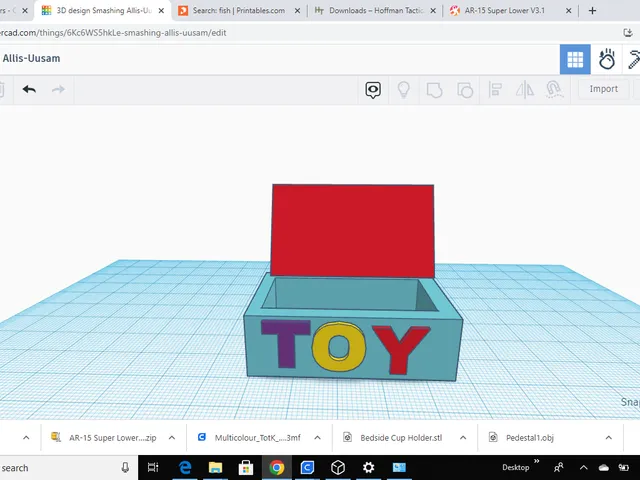The image size is (640, 480).
Task: Open the Notes tool speech bubble icon
Action: tap(373, 90)
